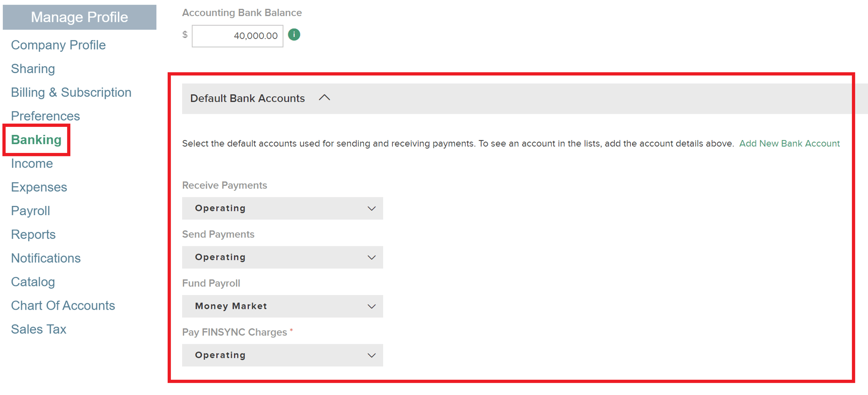This screenshot has width=868, height=395.
Task: Go to the Payroll section
Action: (30, 211)
